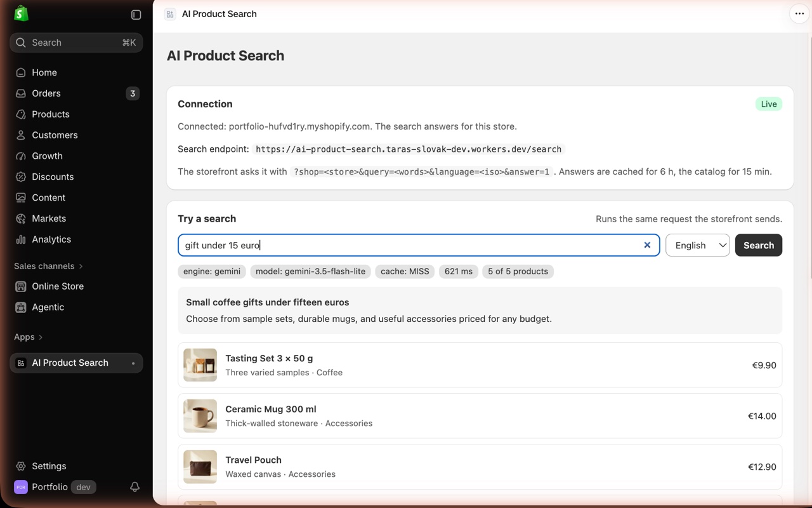
Task: Click the Shopify logo icon
Action: [x=21, y=13]
